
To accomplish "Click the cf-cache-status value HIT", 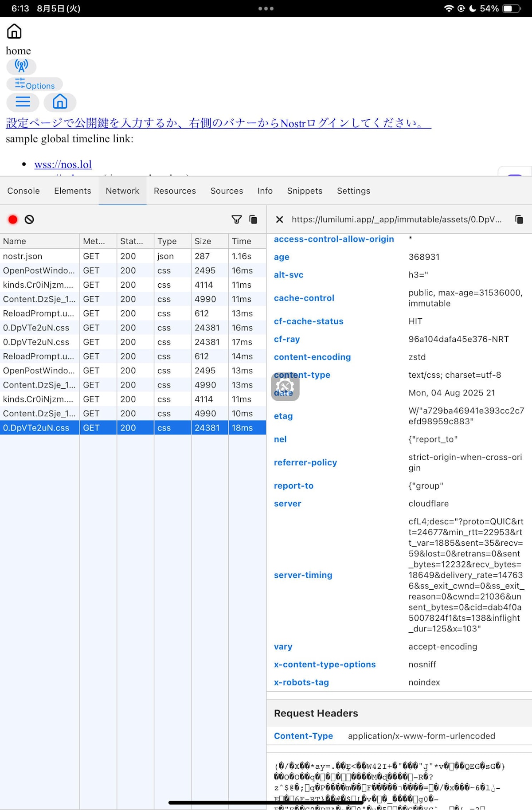I will [x=415, y=321].
